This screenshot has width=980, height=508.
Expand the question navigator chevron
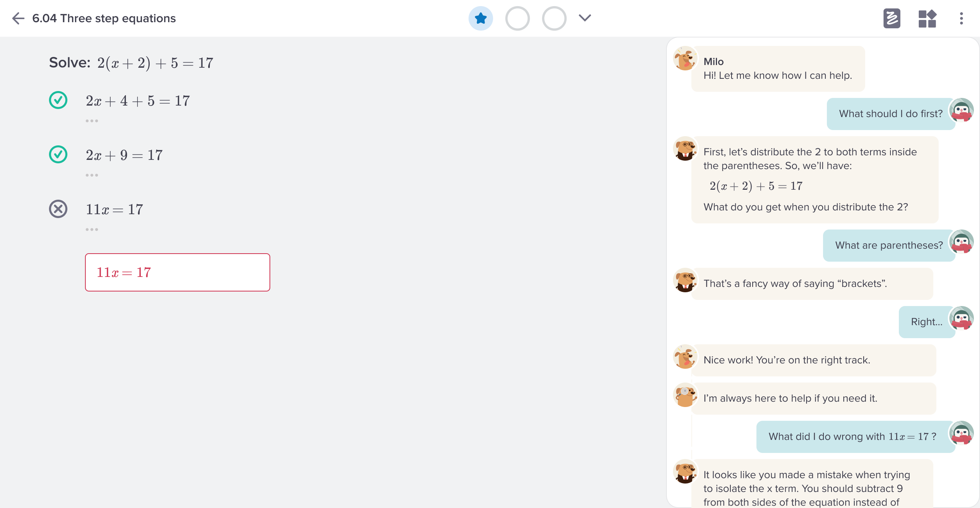584,18
